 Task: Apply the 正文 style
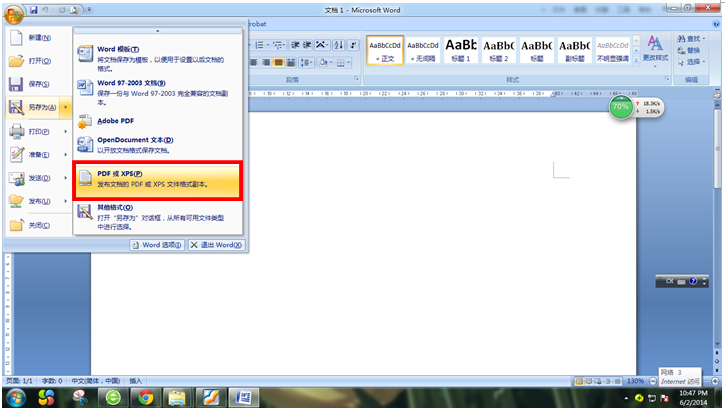click(x=385, y=50)
